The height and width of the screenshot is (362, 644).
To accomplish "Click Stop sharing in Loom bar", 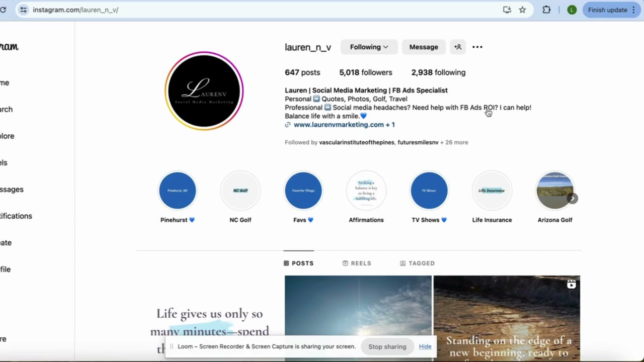I will coord(387,346).
